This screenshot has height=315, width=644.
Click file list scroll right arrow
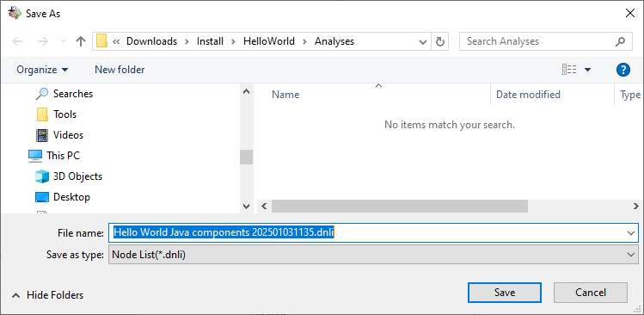(635, 206)
